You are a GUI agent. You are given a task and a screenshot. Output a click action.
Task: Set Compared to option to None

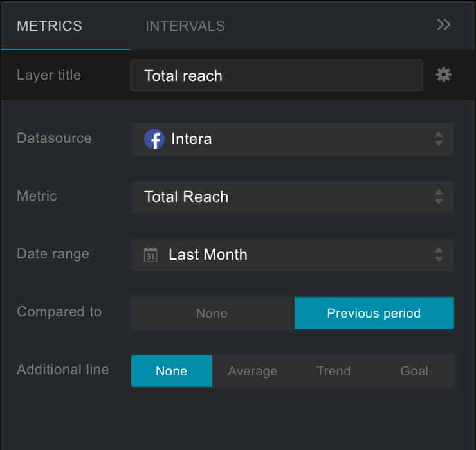tap(212, 313)
